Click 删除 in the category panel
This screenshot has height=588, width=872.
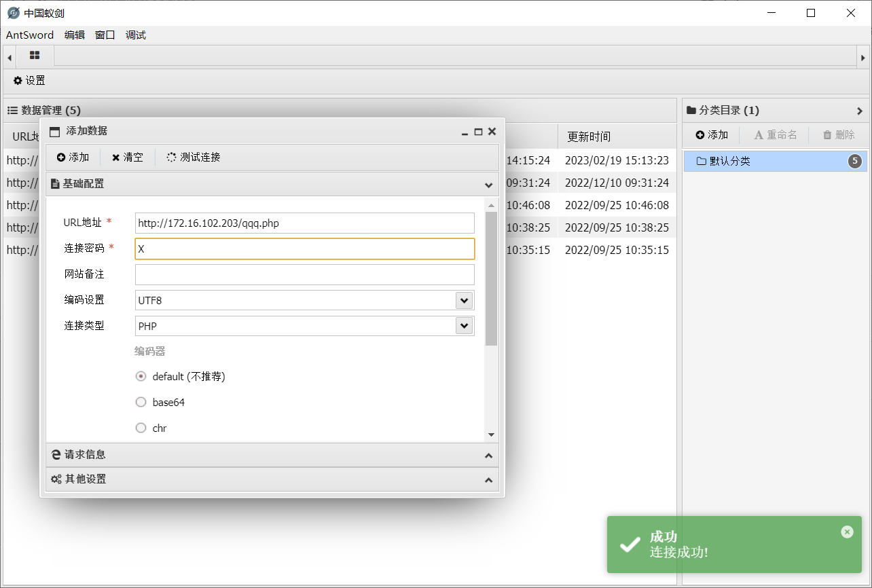[x=839, y=135]
